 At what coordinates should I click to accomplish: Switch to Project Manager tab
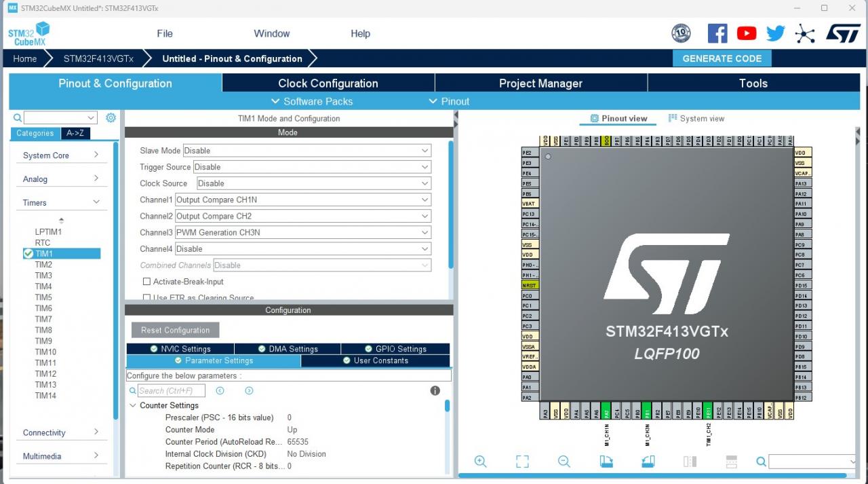point(540,83)
